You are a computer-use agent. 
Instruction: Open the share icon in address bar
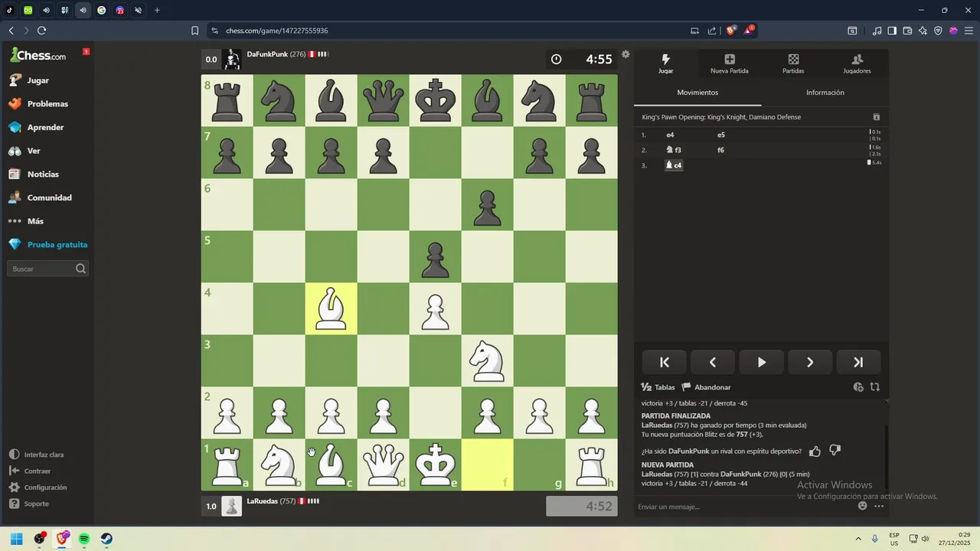tap(712, 31)
